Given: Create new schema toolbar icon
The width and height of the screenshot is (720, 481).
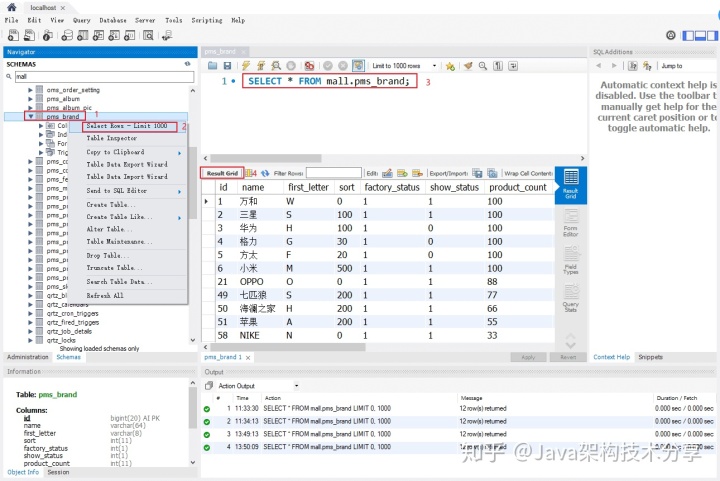Looking at the screenshot, I should pos(67,35).
